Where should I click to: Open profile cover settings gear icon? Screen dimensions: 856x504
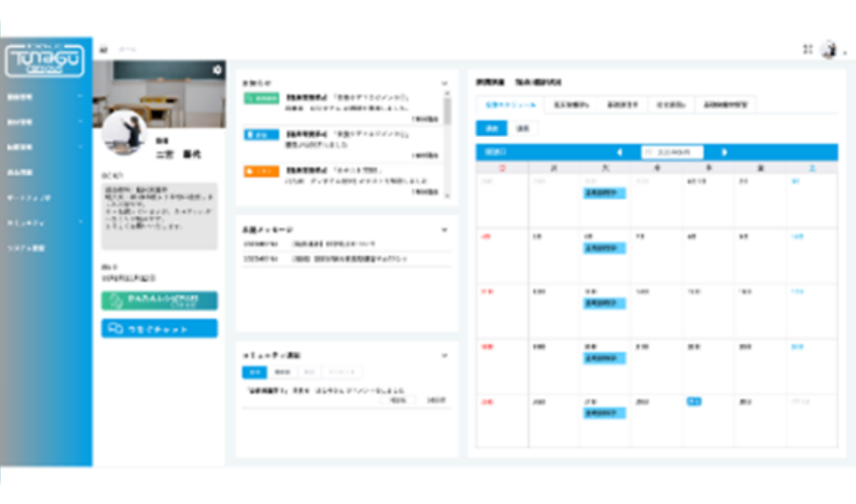coord(217,70)
